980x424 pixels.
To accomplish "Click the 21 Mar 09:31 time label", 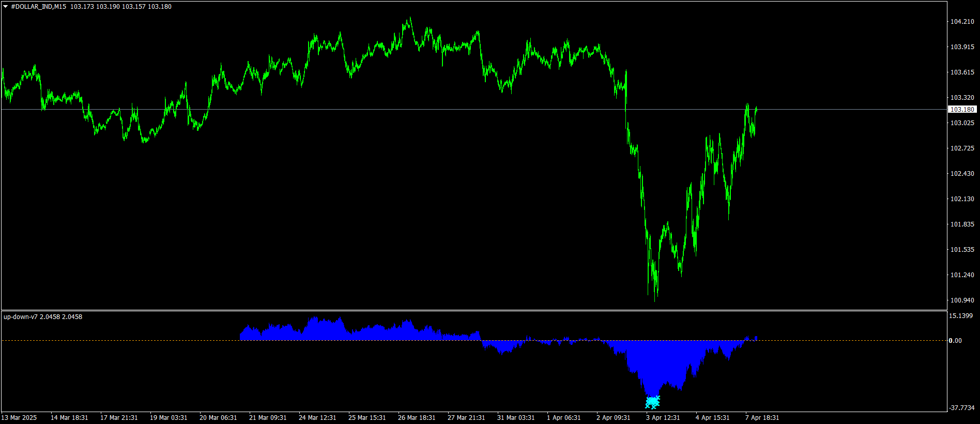I will (x=268, y=418).
